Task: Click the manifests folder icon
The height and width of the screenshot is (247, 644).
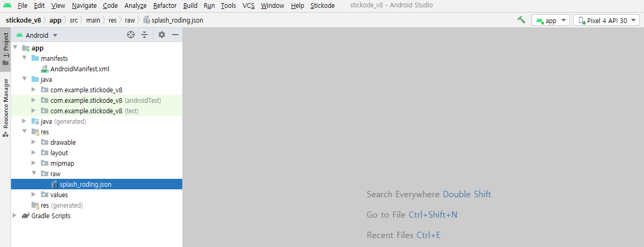Action: tap(35, 58)
